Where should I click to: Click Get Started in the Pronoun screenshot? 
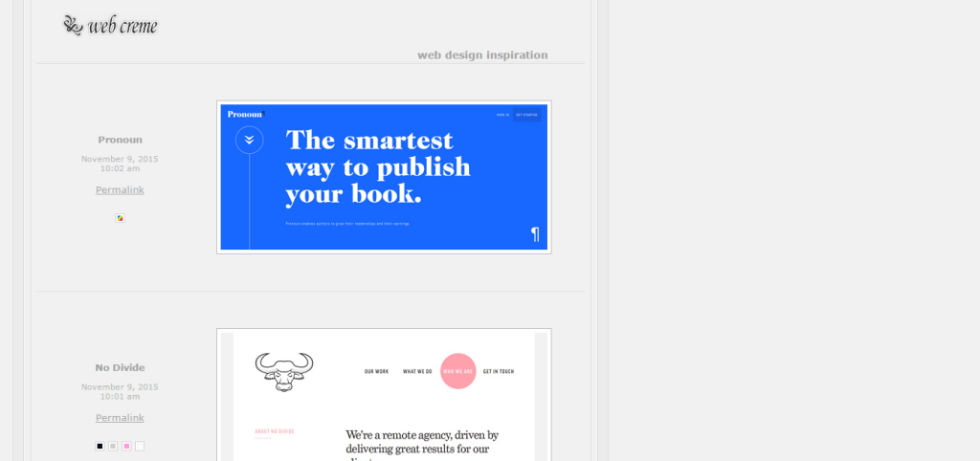[x=526, y=115]
